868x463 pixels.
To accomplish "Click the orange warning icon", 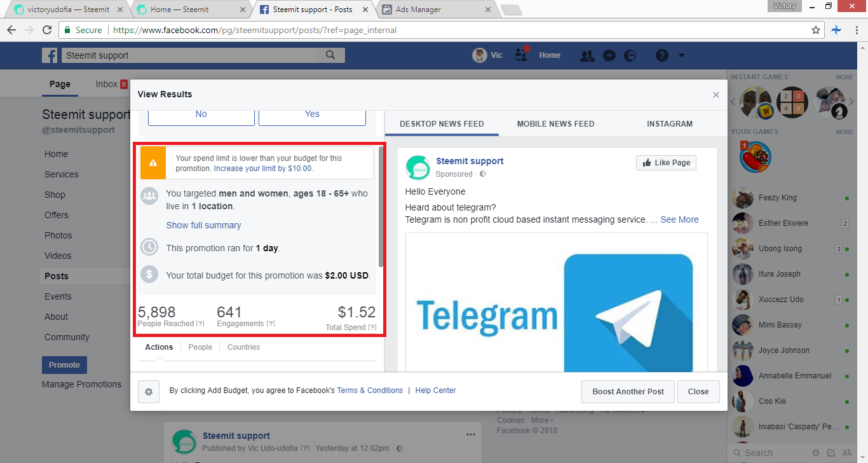I will (153, 163).
